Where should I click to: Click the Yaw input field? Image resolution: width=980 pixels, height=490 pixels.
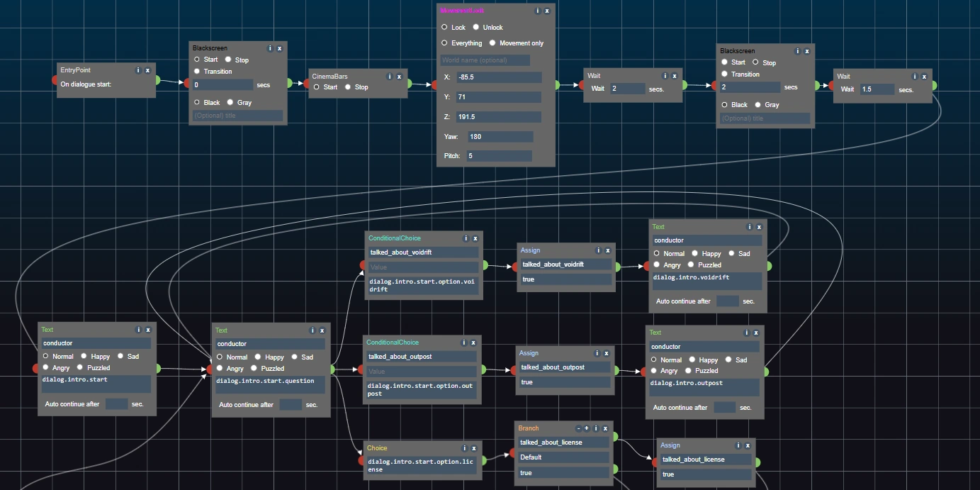500,137
